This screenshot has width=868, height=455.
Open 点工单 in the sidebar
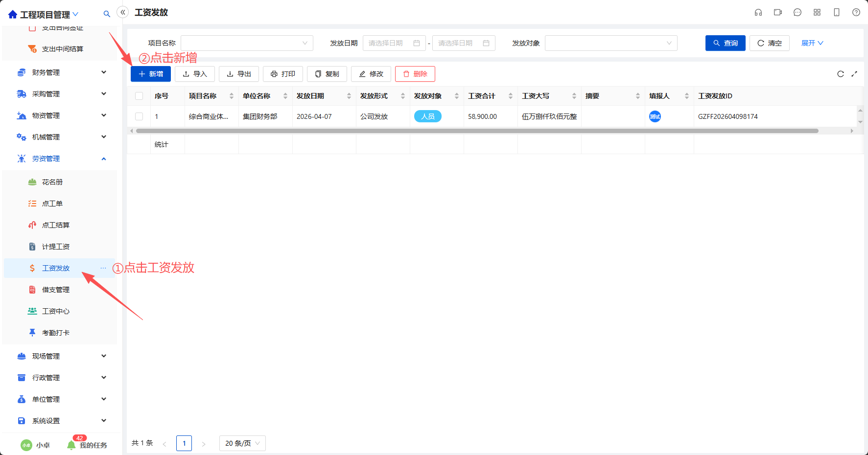click(52, 204)
